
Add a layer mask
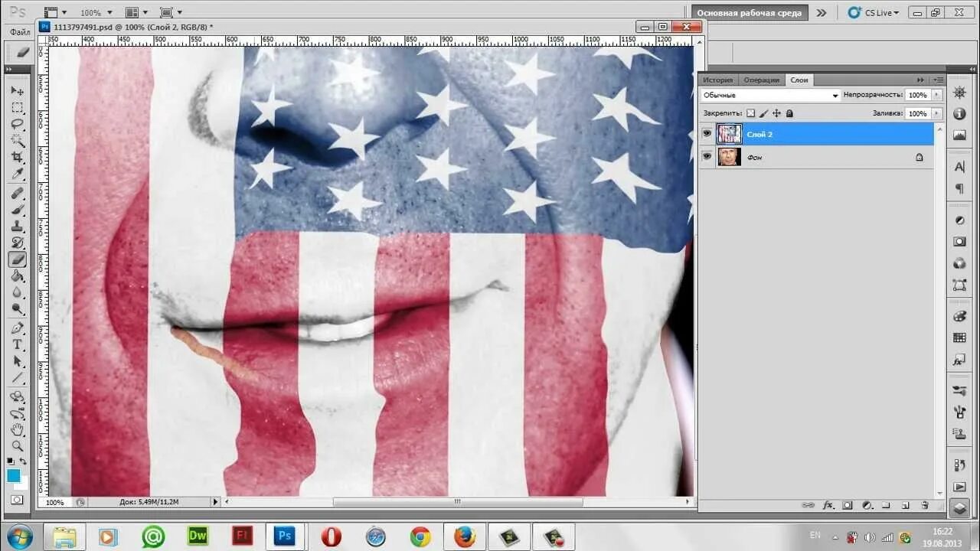pos(848,505)
